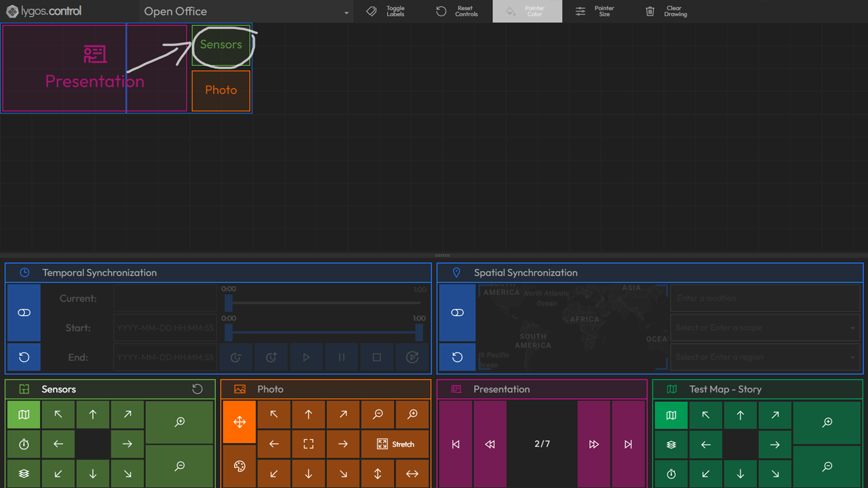Click the Test Map zoom in icon
This screenshot has height=488, width=868.
click(827, 422)
